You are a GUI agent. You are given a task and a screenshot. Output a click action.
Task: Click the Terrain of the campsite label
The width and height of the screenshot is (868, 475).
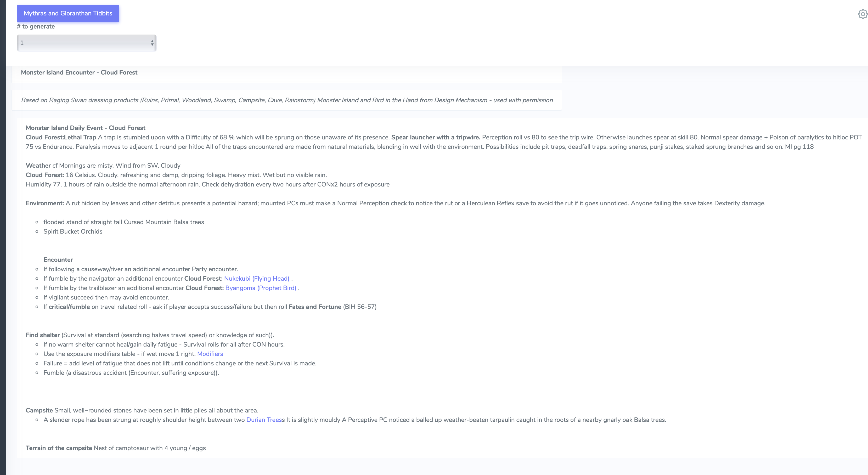click(x=59, y=448)
